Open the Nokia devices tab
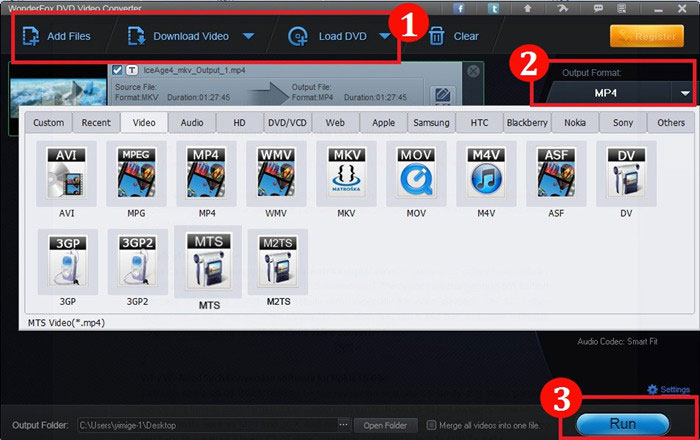700x440 pixels. (x=575, y=123)
